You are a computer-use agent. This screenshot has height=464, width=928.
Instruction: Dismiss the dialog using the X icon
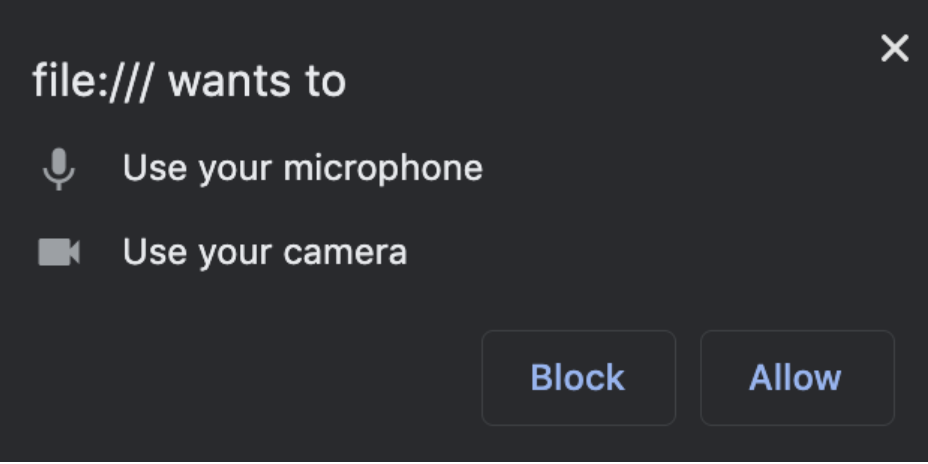click(894, 48)
